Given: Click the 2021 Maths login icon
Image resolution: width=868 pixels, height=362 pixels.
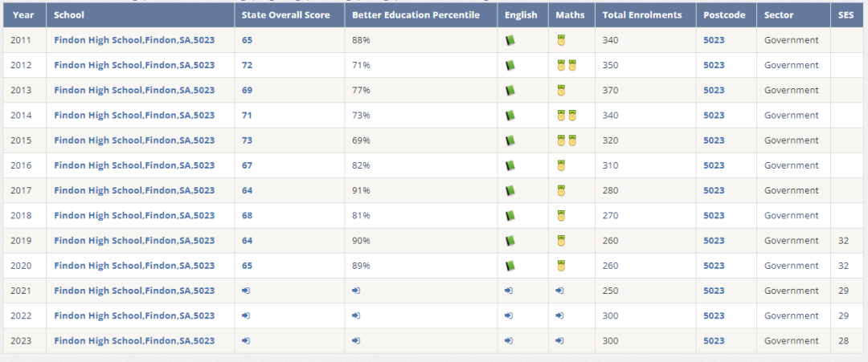Looking at the screenshot, I should coord(559,291).
